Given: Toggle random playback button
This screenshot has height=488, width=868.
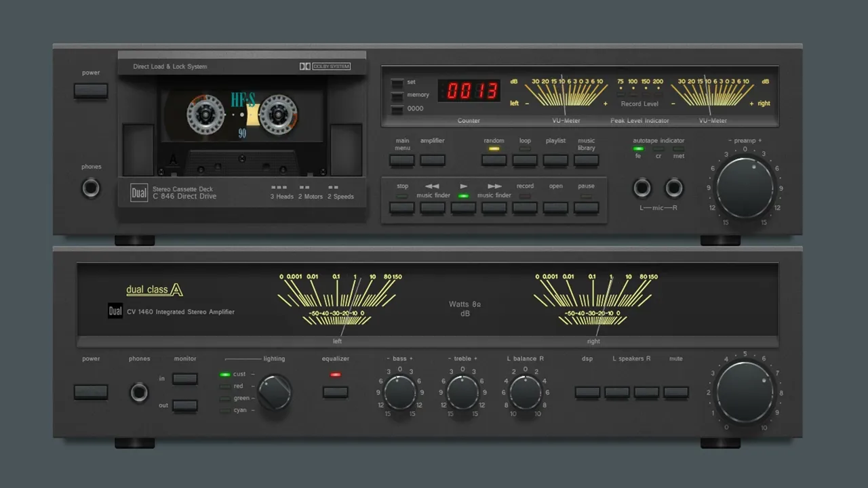Looking at the screenshot, I should coord(494,161).
